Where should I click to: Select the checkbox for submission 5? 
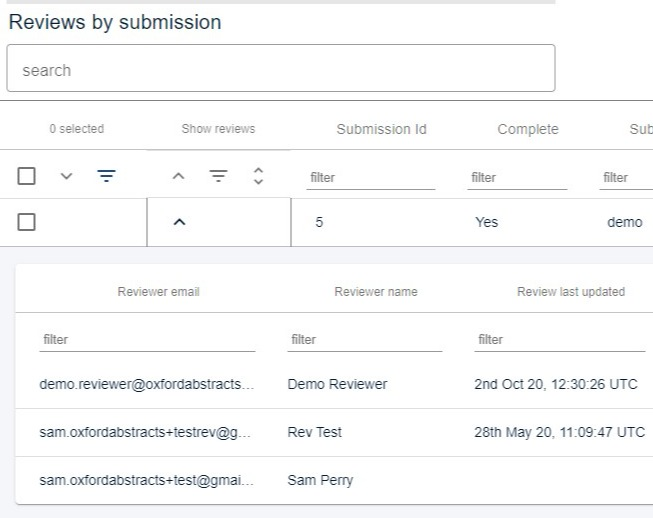[27, 222]
